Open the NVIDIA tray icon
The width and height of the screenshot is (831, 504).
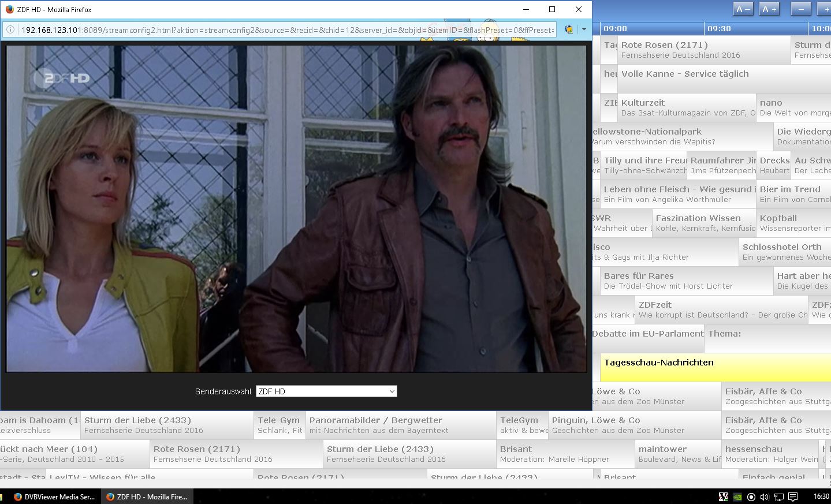click(737, 496)
